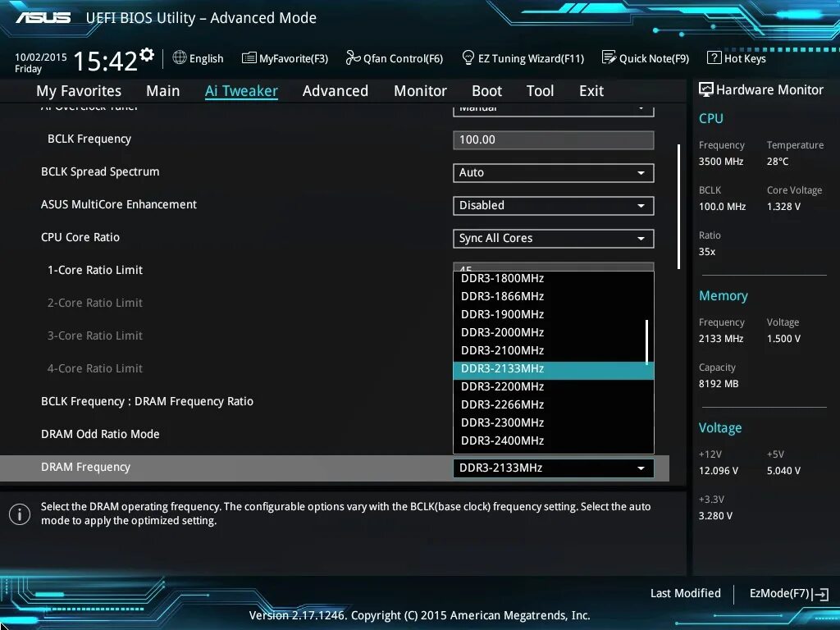Select the 3-Core Ratio Limit row
This screenshot has width=840, height=630.
95,336
